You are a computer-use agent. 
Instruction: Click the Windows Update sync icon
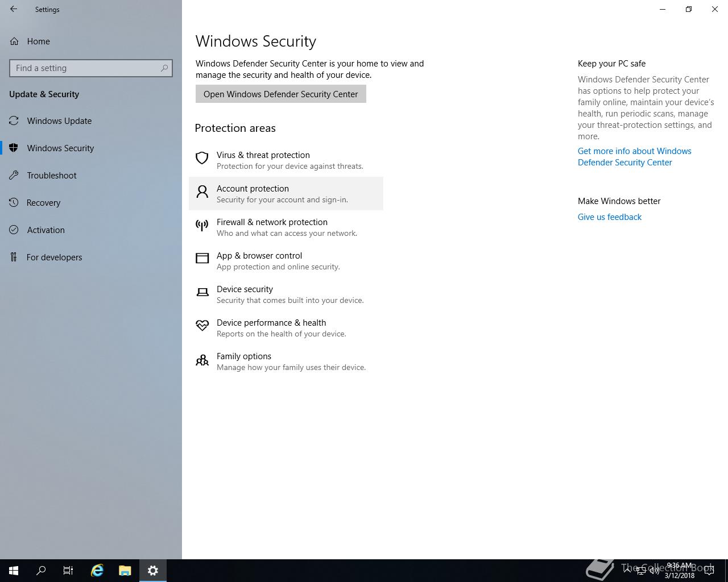pos(14,121)
